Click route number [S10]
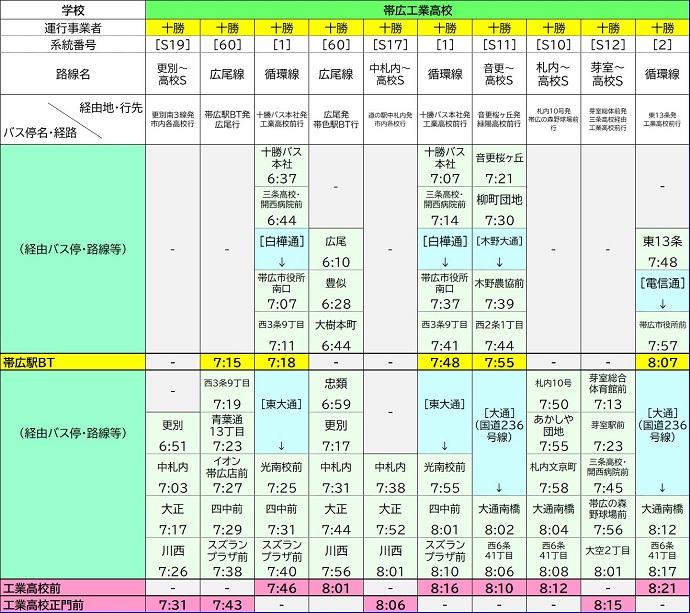690x613 pixels. [554, 44]
